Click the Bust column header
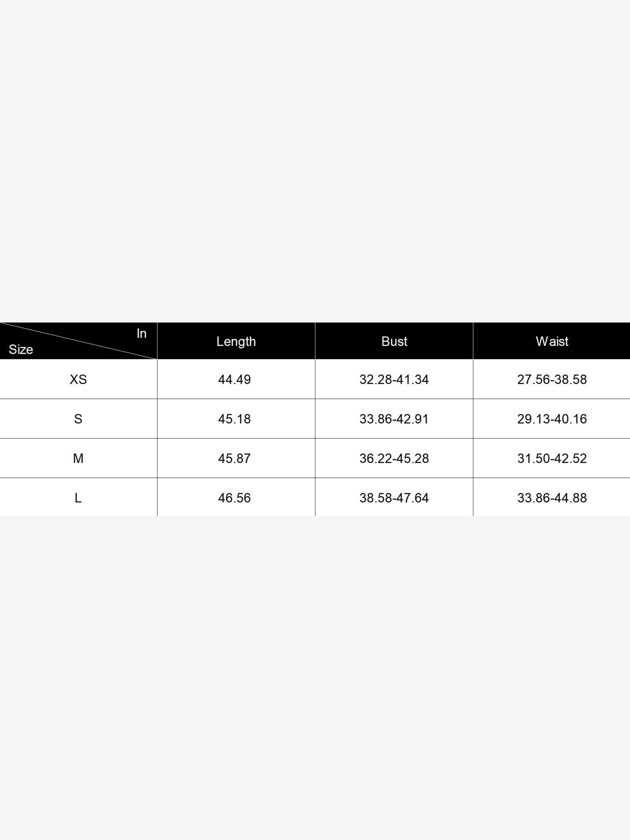The image size is (630, 840). point(394,341)
